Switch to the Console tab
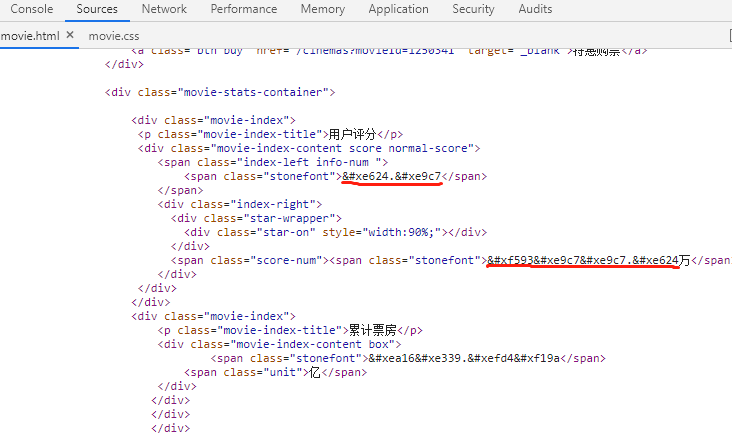 (31, 9)
